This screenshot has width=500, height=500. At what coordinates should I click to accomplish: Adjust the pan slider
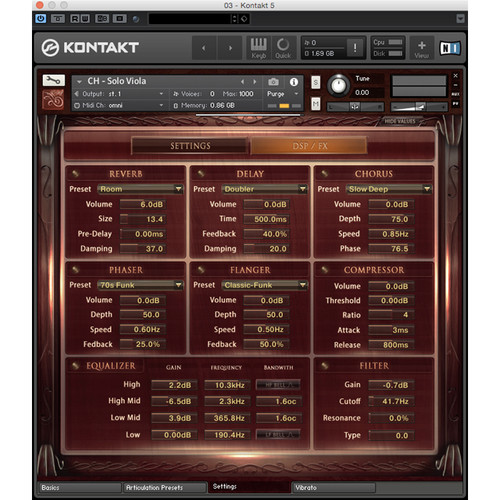pyautogui.click(x=355, y=107)
